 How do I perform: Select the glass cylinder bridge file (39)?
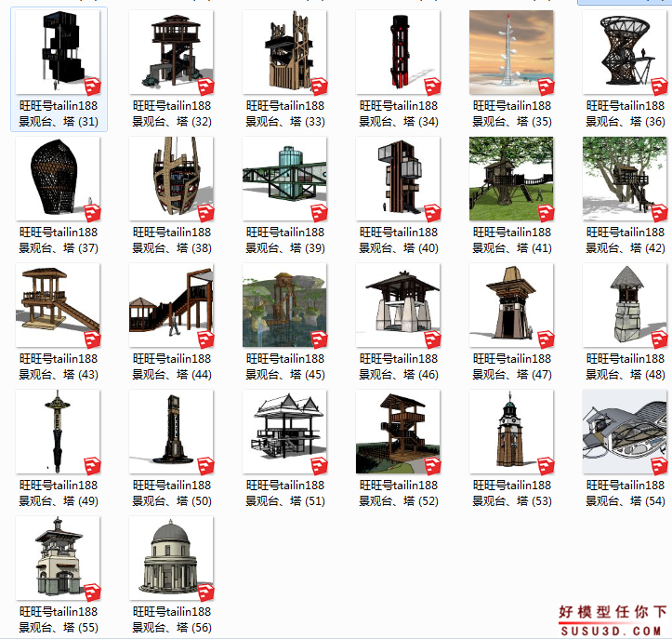point(285,179)
